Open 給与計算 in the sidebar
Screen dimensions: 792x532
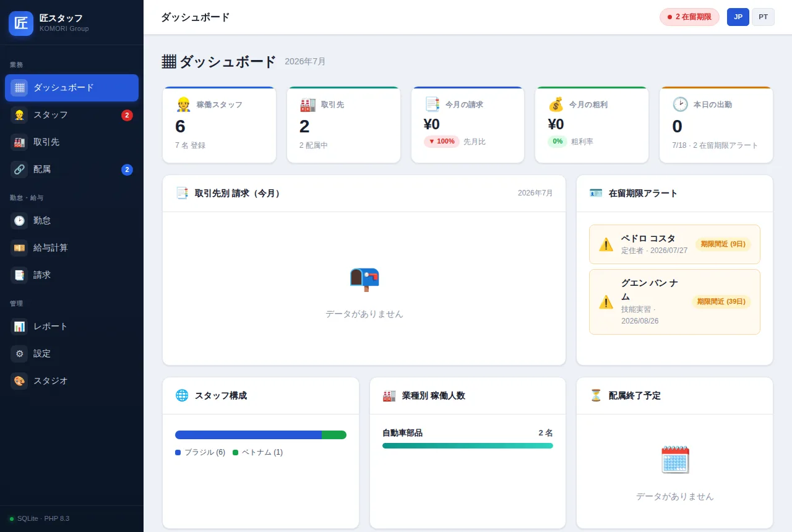72,248
